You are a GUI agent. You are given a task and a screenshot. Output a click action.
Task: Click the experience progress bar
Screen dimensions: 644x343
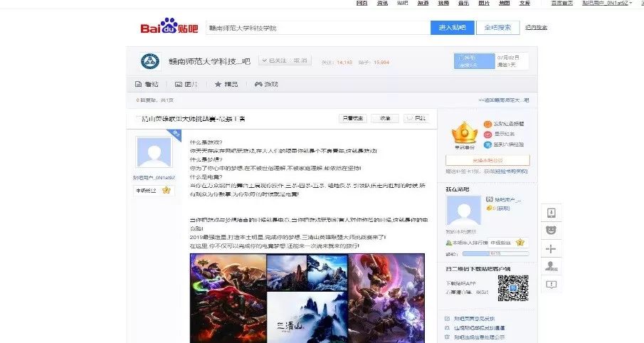[x=496, y=254]
